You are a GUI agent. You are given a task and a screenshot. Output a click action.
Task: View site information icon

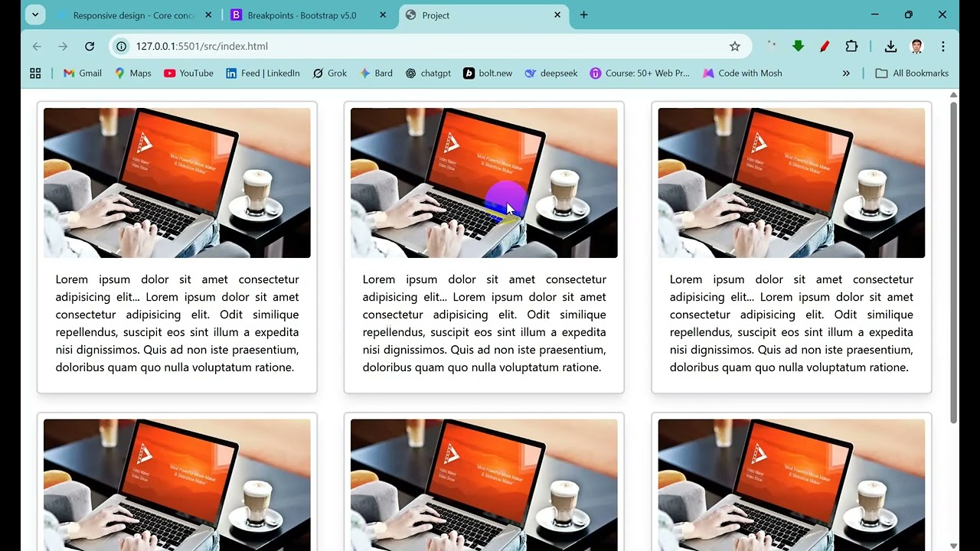[x=121, y=47]
